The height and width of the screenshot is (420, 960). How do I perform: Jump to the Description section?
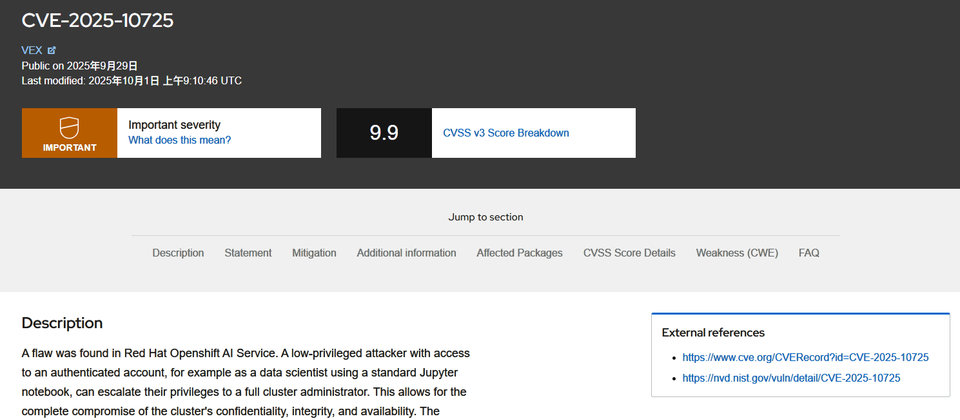point(178,253)
